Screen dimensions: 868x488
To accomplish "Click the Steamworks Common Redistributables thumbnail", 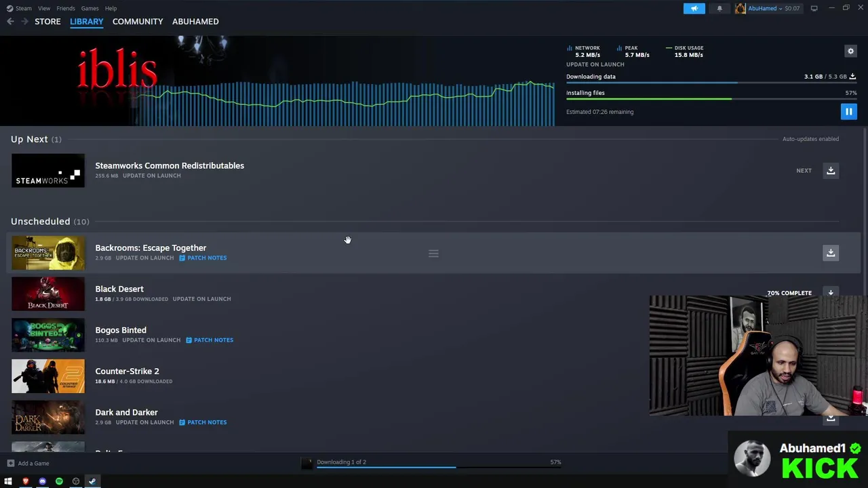I will (x=48, y=171).
